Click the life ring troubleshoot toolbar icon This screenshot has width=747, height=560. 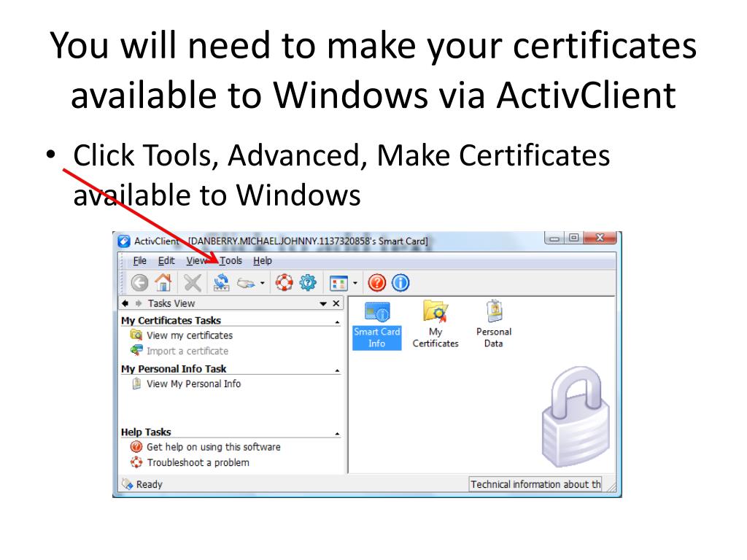click(x=284, y=283)
